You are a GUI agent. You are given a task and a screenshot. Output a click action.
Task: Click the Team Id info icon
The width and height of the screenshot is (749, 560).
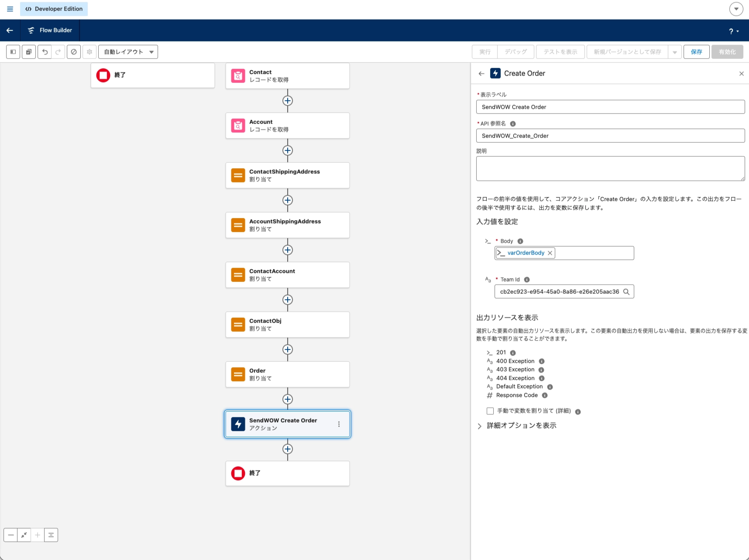(x=527, y=280)
